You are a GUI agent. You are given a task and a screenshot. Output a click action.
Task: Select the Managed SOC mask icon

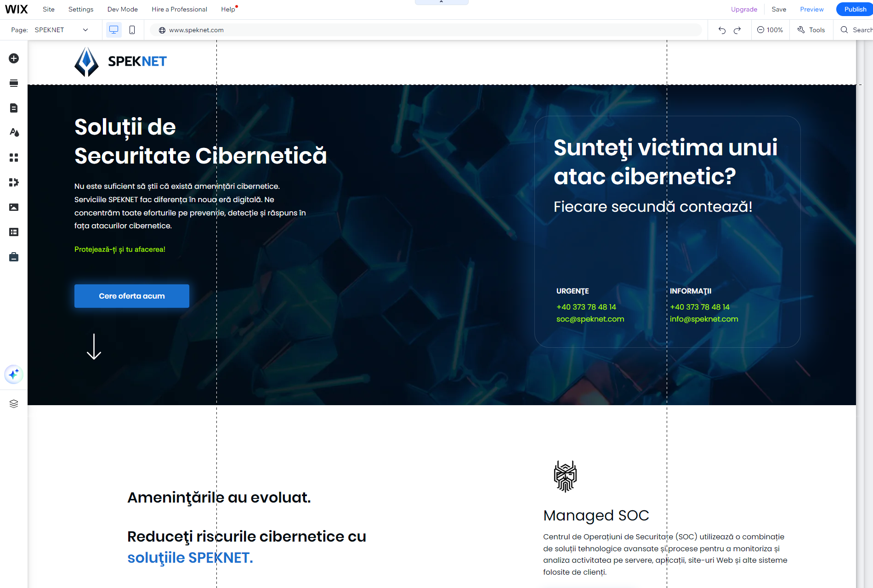pos(565,476)
